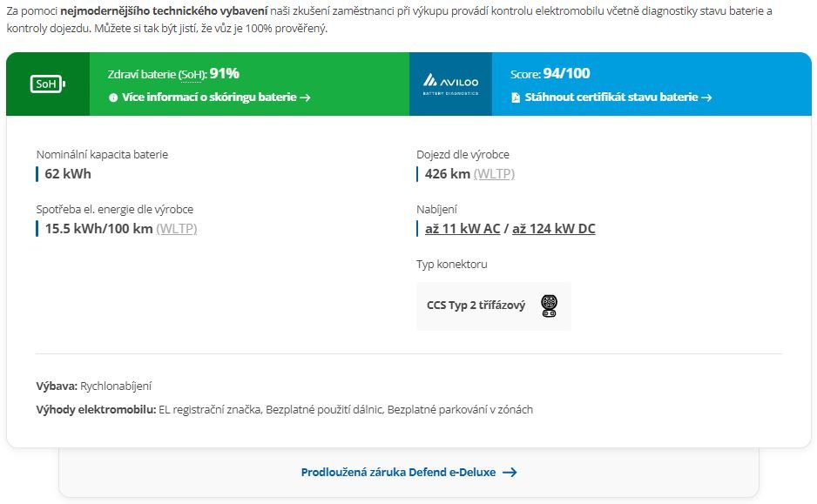Click the green SoH battery icon
The height and width of the screenshot is (504, 817).
(x=48, y=84)
